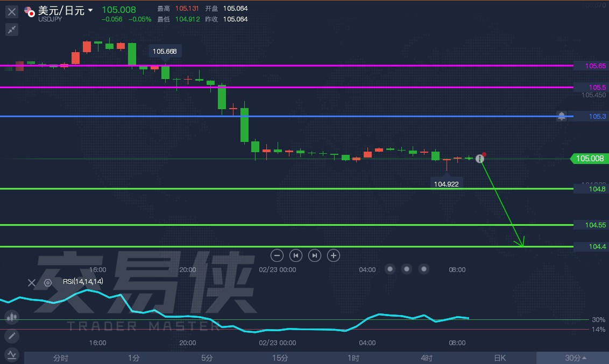The height and width of the screenshot is (364, 609).
Task: Expand the 30分 timeframe dropdown
Action: point(573,358)
